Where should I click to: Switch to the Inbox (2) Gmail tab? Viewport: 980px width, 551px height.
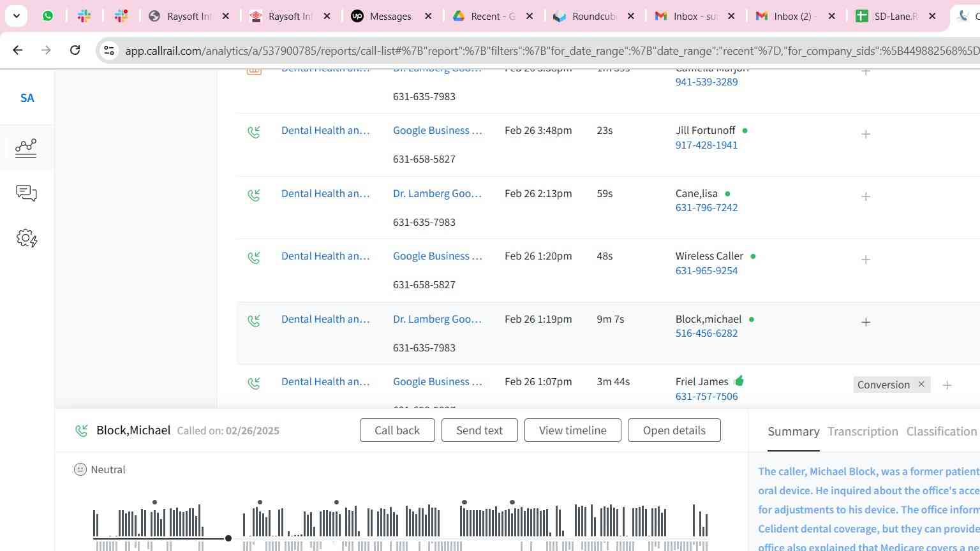(795, 17)
